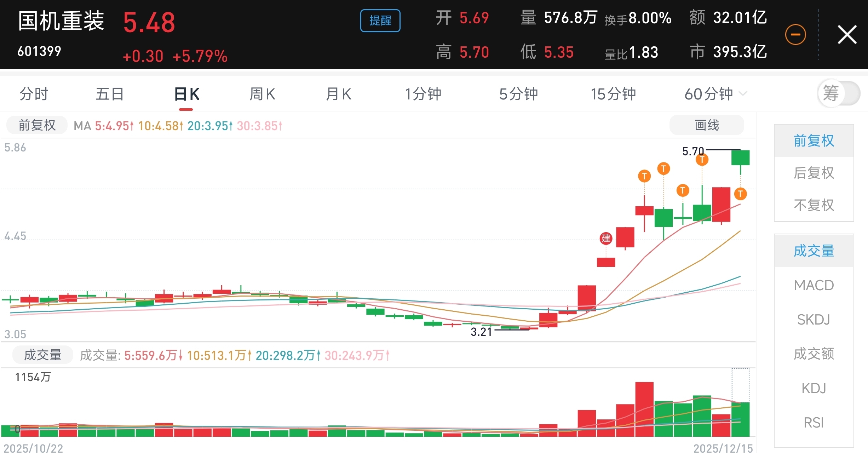Switch to the 周K tab
This screenshot has width=868, height=453.
262,94
